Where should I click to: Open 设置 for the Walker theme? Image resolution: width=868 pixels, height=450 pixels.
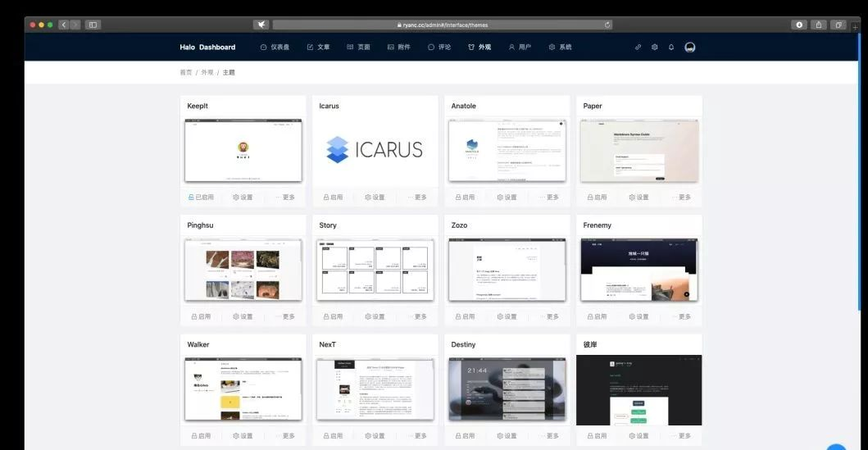coord(243,435)
